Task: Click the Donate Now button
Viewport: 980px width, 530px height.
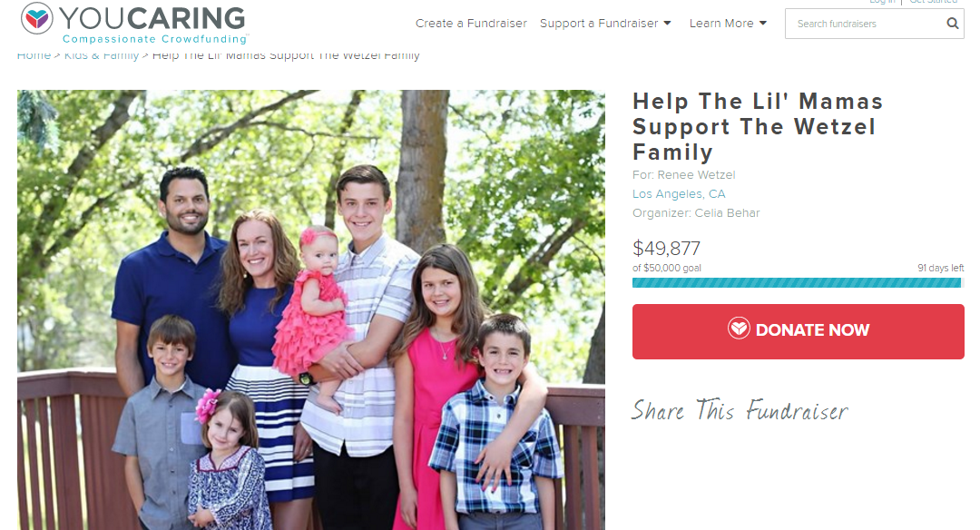Action: pyautogui.click(x=799, y=331)
